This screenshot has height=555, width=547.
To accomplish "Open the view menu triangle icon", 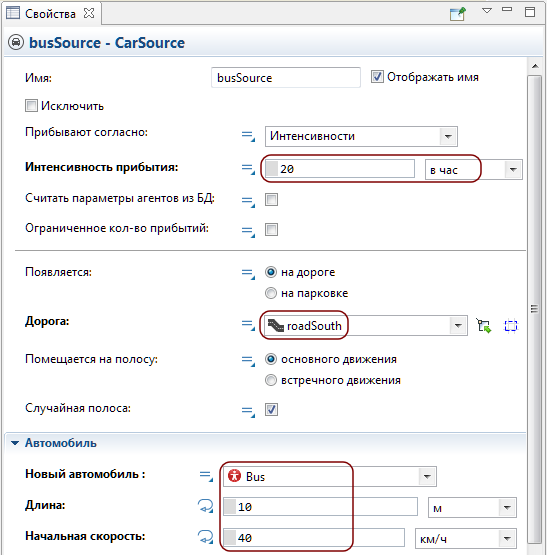I will (487, 11).
